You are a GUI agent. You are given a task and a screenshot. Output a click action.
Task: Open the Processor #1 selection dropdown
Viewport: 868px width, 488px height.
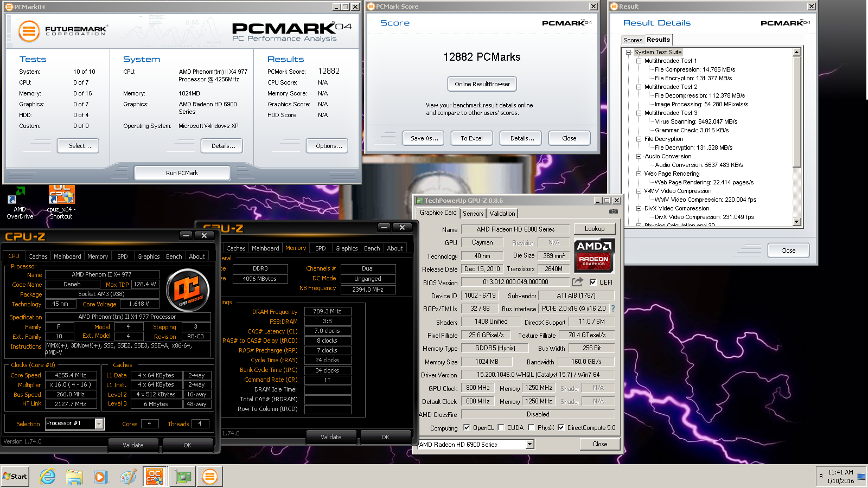coord(99,423)
